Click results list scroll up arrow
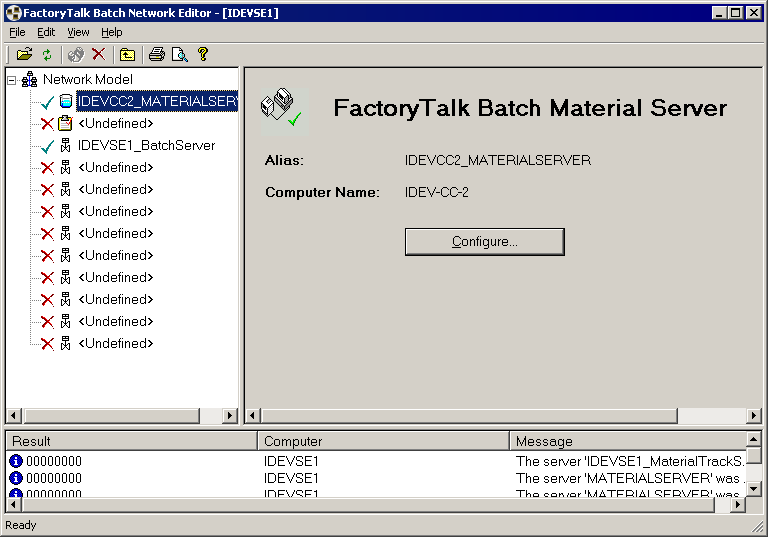768x537 pixels. pos(753,439)
